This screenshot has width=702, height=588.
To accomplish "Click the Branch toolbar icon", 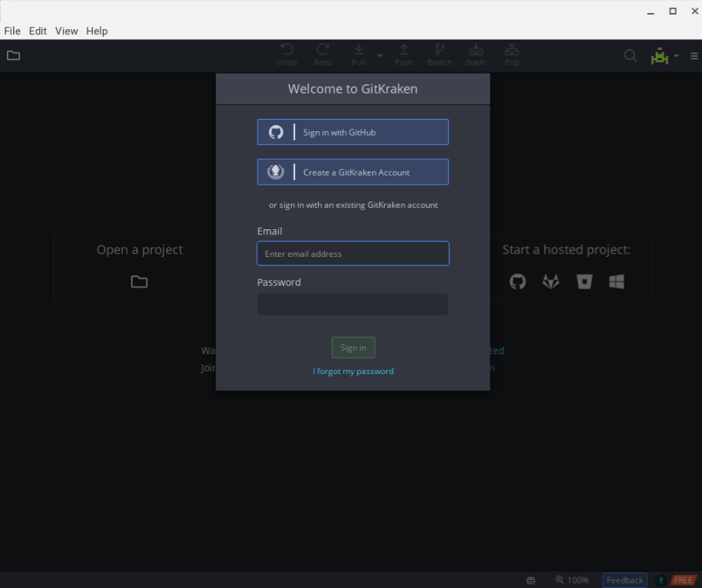I will tap(440, 55).
